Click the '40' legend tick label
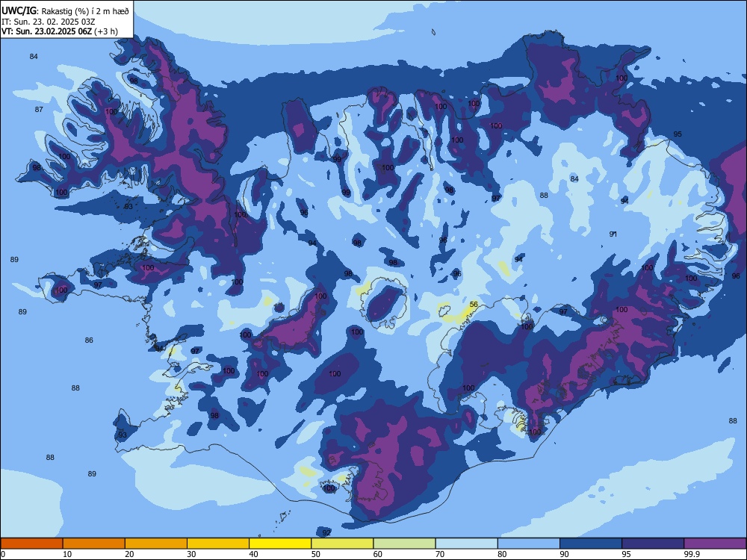 click(253, 554)
